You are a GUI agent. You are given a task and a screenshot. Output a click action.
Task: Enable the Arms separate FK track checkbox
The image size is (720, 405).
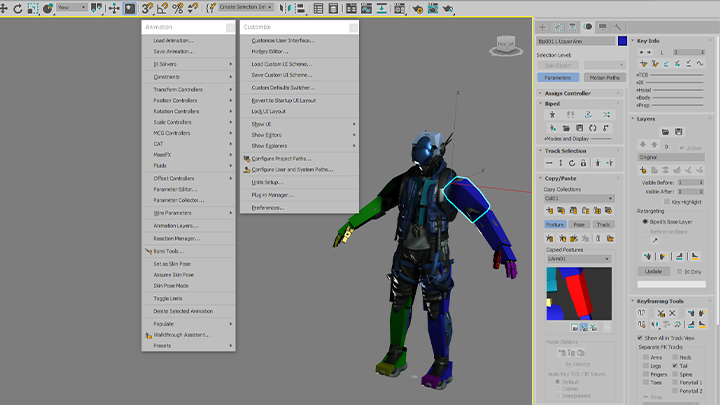pyautogui.click(x=646, y=357)
